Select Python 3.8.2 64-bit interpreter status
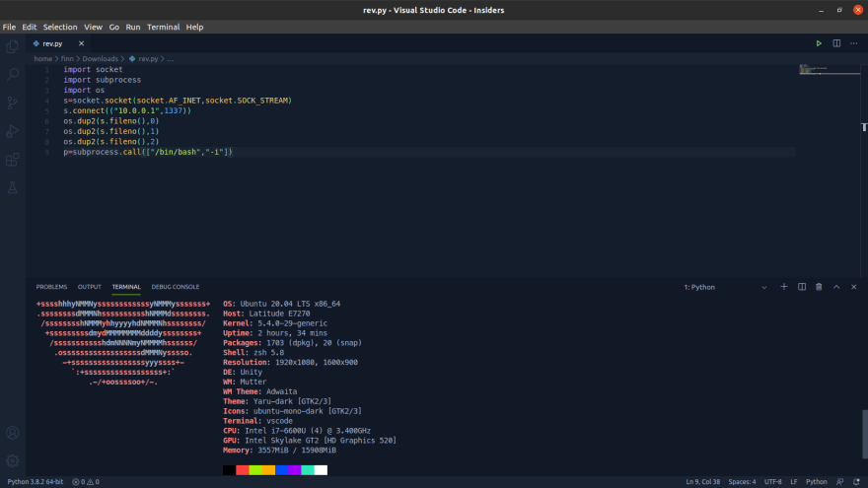This screenshot has width=868, height=488. [x=36, y=482]
